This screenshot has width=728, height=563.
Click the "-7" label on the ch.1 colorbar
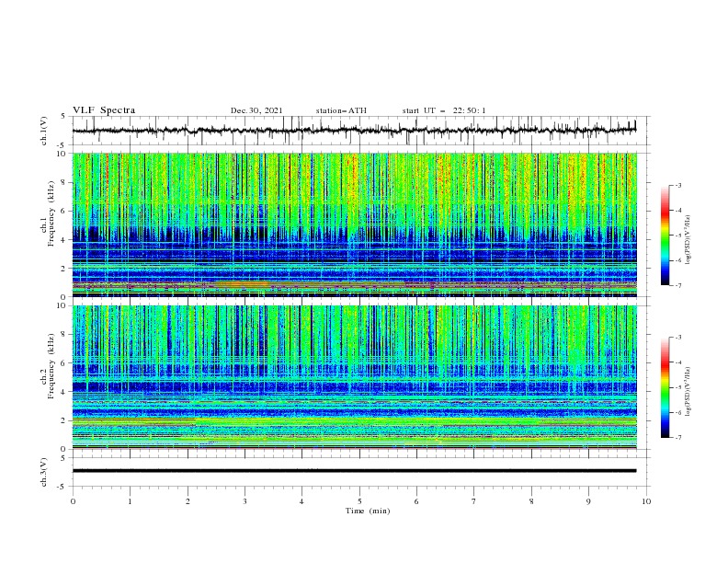point(677,285)
